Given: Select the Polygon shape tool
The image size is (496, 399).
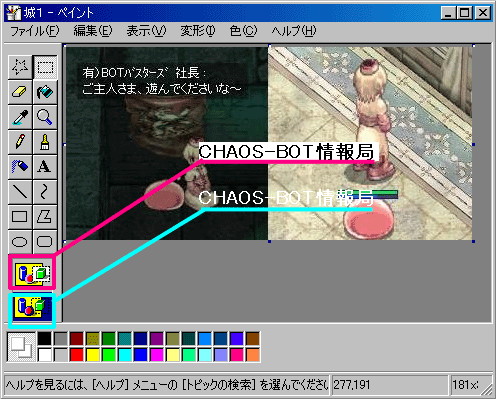Looking at the screenshot, I should [x=45, y=217].
